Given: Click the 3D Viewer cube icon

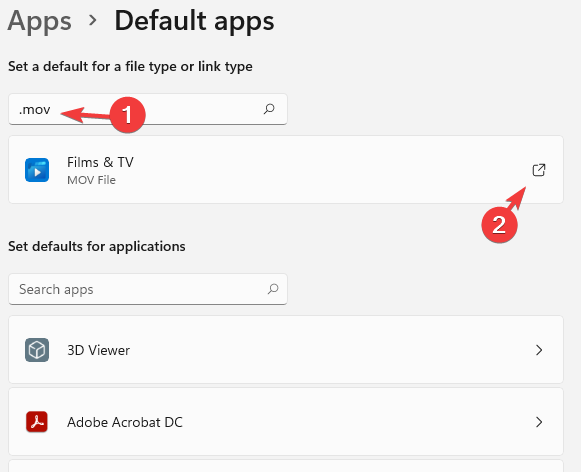Looking at the screenshot, I should (37, 350).
